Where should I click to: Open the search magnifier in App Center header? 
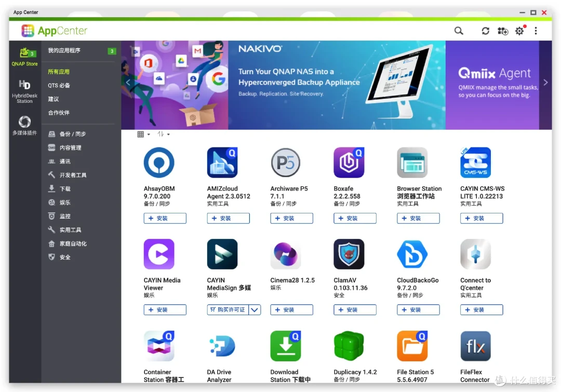coord(459,31)
